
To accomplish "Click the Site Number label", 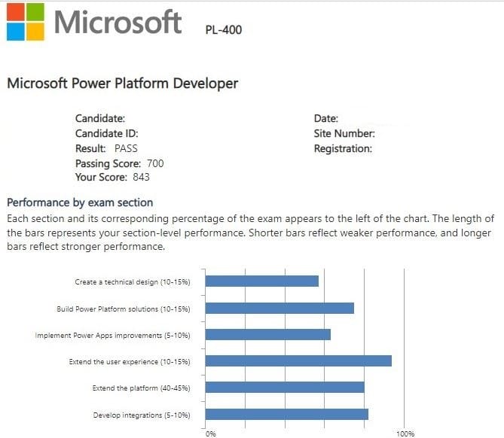I will [344, 133].
